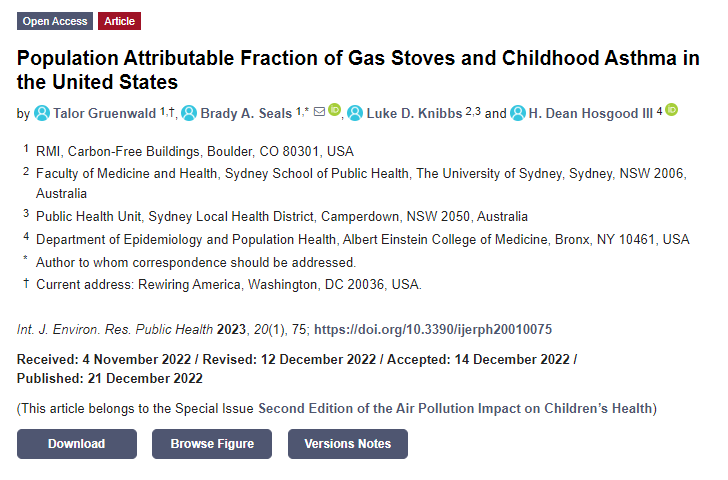
Task: Open the Browse Figure button
Action: pos(212,444)
